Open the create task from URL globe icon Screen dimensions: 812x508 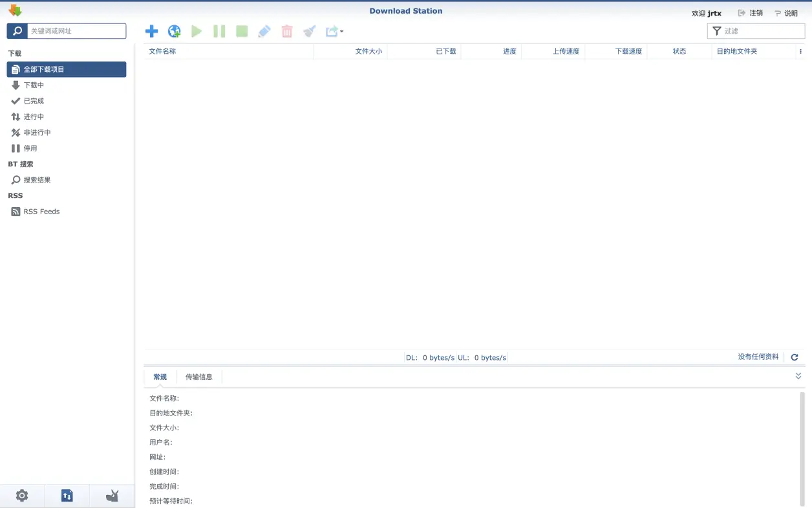(174, 30)
